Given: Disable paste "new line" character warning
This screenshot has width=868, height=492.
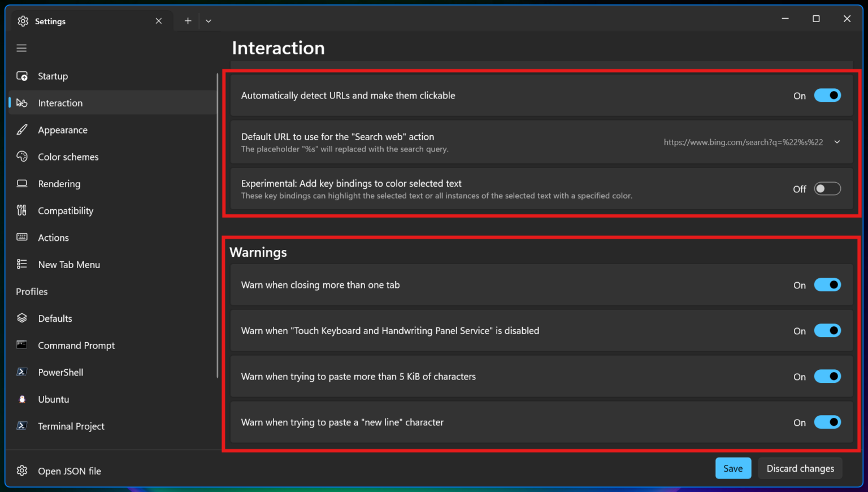Looking at the screenshot, I should 827,422.
